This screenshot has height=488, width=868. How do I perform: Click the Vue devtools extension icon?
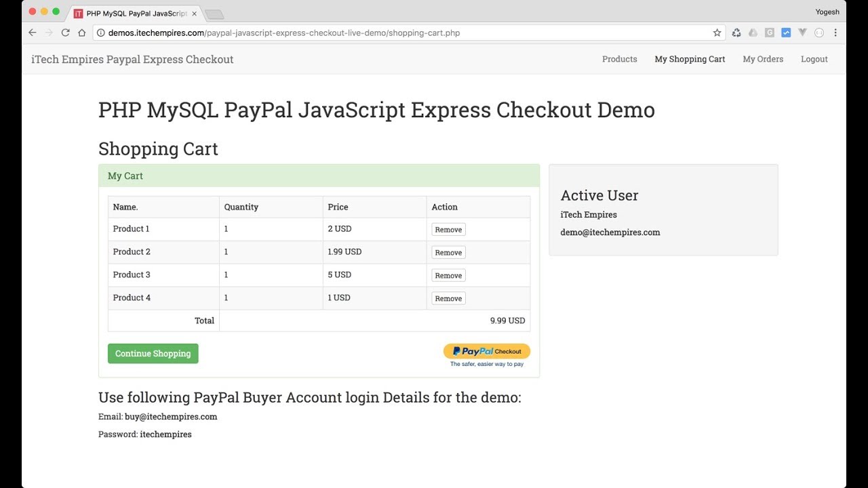click(802, 33)
